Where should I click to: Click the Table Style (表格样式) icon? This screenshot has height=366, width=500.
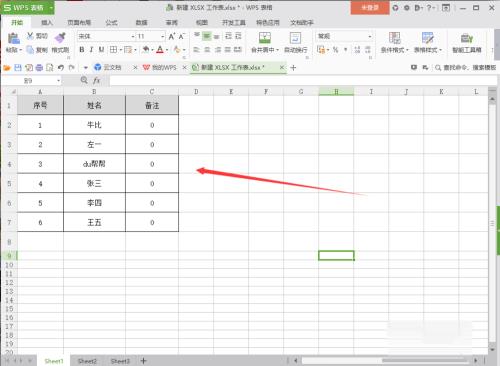click(x=428, y=38)
